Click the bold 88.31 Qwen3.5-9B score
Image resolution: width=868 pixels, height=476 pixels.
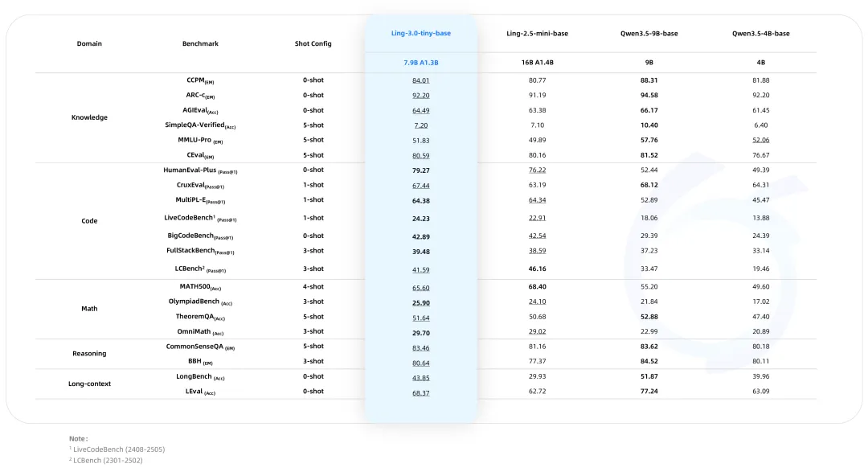point(649,80)
